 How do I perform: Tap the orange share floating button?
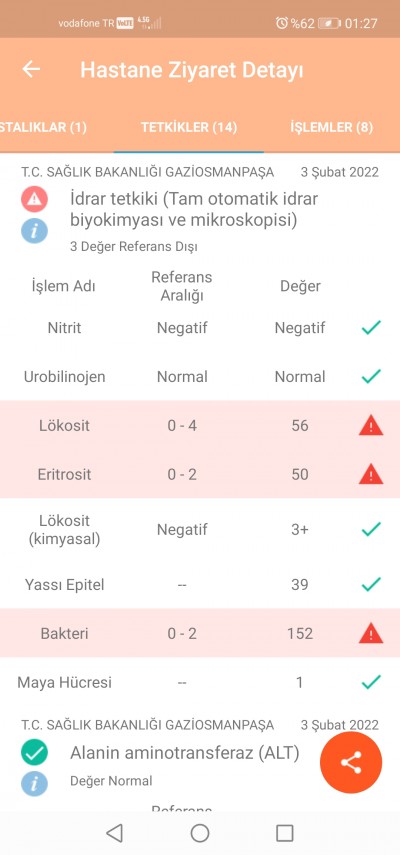tap(351, 762)
